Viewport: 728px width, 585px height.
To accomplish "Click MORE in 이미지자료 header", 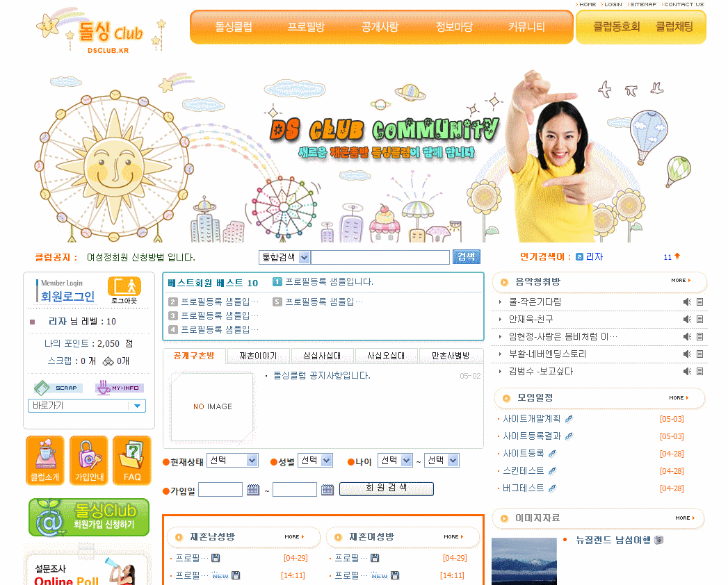I will click(x=685, y=518).
